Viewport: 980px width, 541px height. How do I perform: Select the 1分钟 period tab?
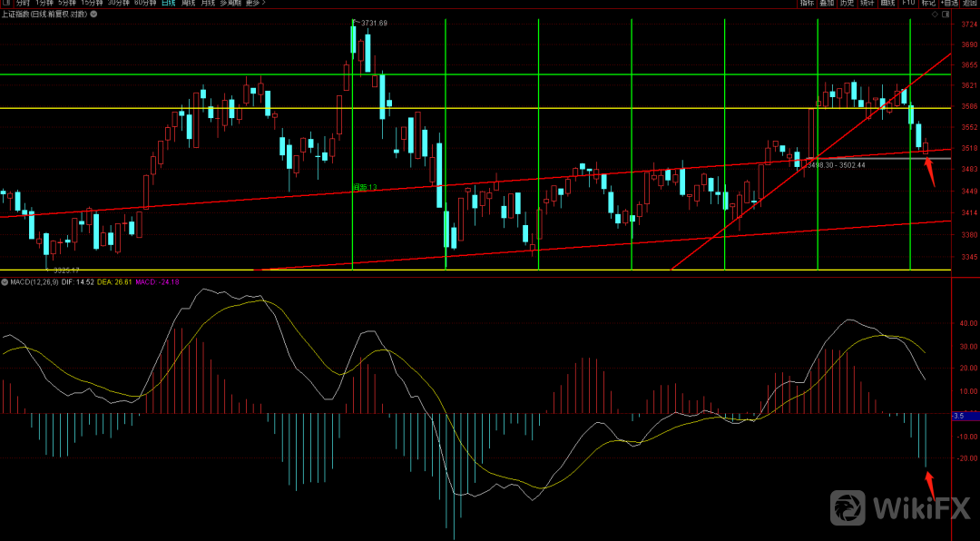coord(44,4)
